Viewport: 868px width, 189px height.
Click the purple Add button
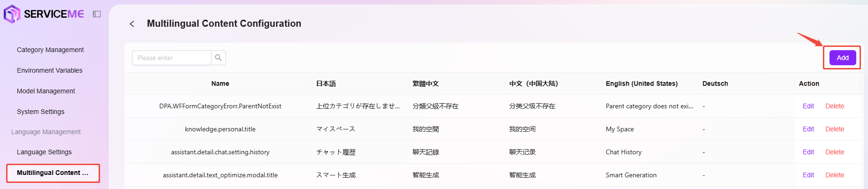843,58
